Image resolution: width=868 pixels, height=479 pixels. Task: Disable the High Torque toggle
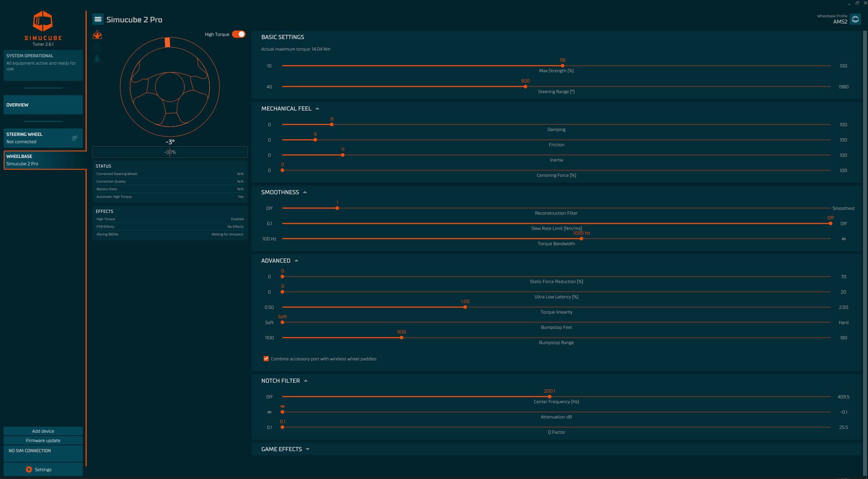click(239, 34)
